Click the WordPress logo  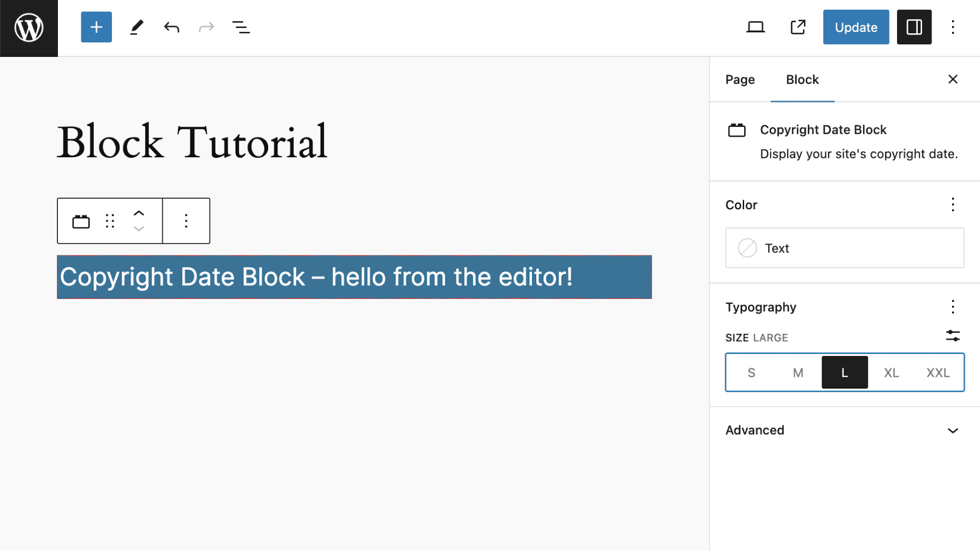tap(28, 28)
